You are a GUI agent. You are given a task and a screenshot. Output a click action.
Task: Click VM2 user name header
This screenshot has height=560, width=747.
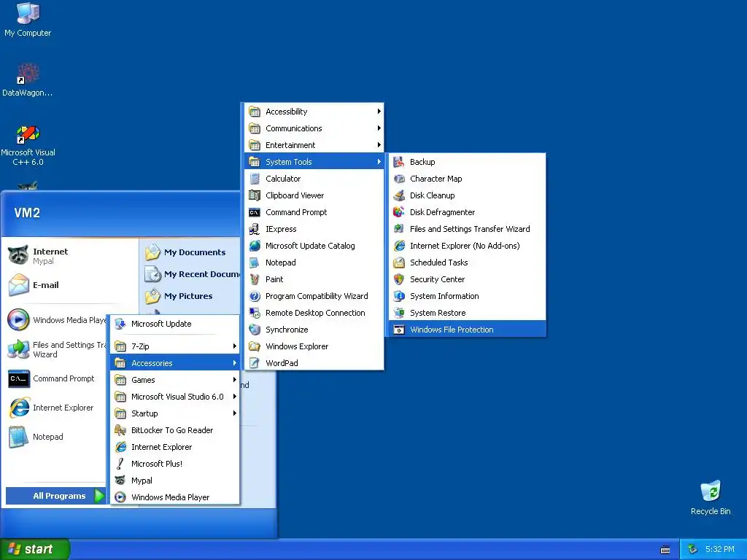(27, 213)
